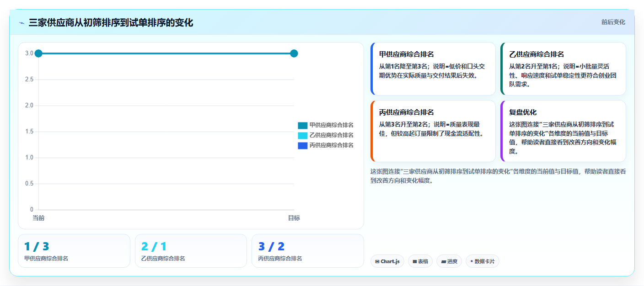Click the 数据卡片 tag icon
The width and height of the screenshot is (644, 286).
[x=472, y=261]
